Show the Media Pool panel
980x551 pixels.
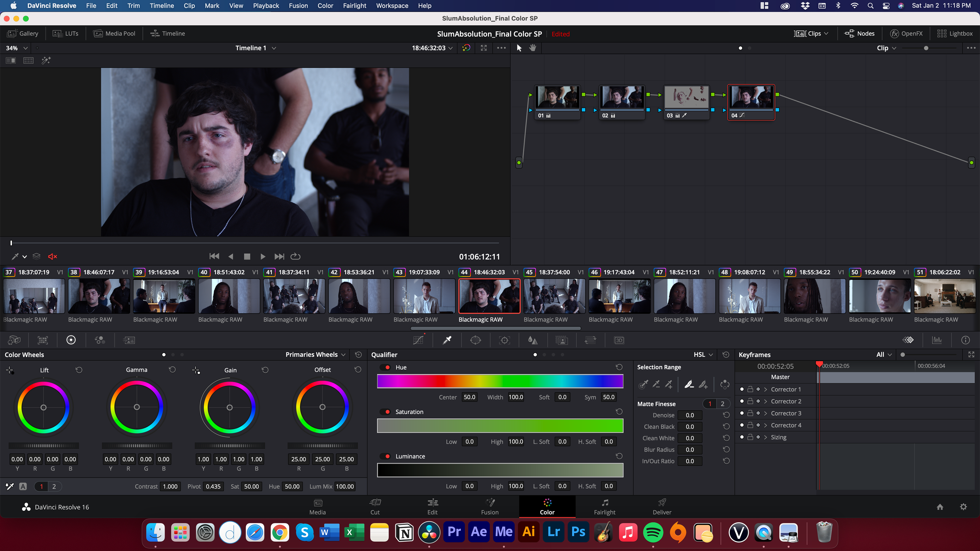114,33
